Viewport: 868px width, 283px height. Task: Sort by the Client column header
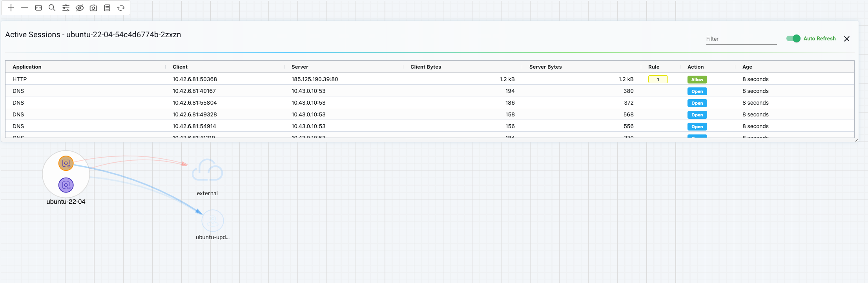tap(180, 67)
